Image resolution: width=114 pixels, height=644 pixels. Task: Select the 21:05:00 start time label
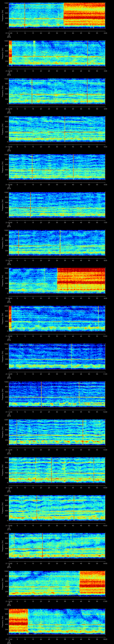(x=9, y=184)
